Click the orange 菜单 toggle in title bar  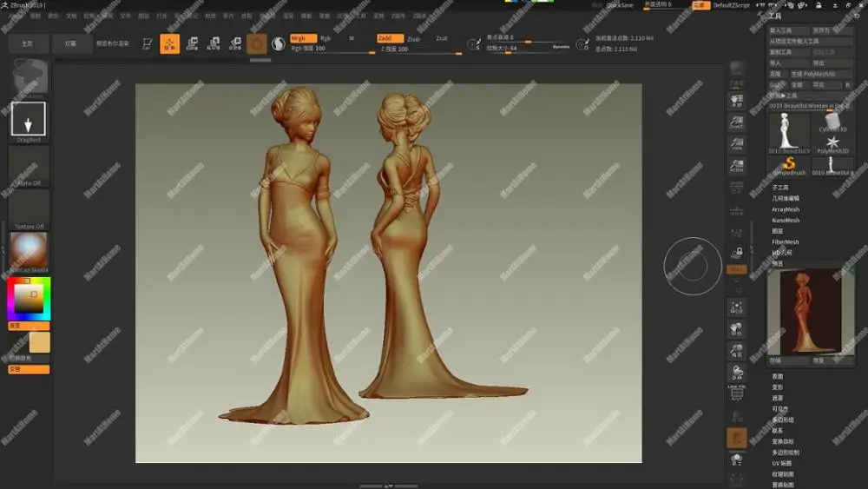[700, 5]
